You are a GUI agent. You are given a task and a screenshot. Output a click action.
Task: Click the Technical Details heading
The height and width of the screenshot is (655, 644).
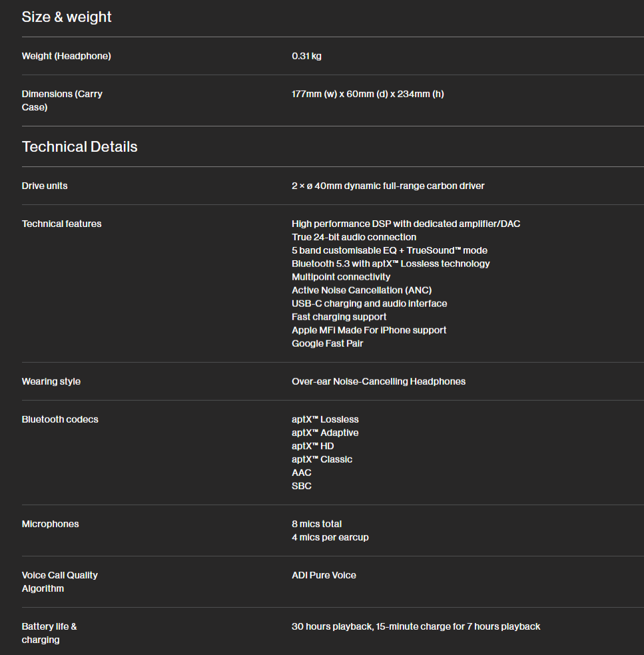tap(79, 147)
